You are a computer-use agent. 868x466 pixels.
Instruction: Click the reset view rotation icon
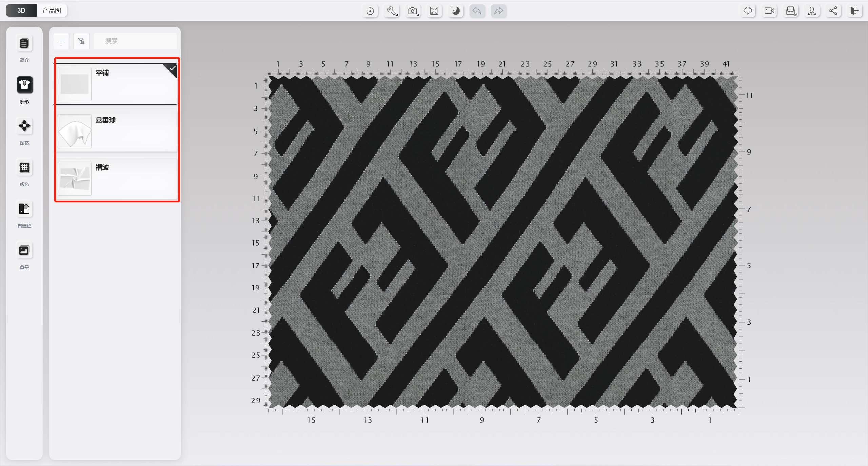point(370,11)
